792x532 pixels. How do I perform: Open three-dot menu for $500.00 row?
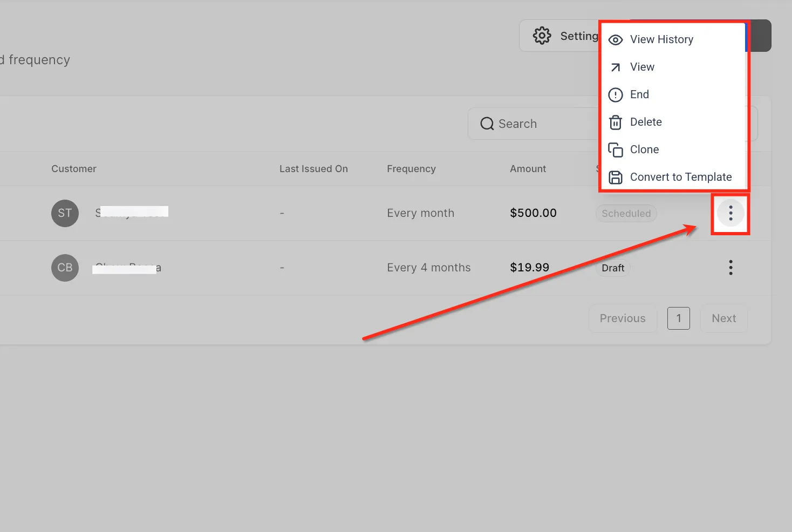point(730,213)
